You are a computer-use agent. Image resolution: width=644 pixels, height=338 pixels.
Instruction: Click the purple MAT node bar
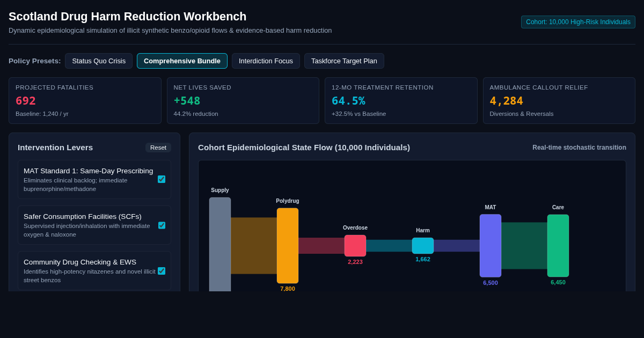pyautogui.click(x=491, y=246)
